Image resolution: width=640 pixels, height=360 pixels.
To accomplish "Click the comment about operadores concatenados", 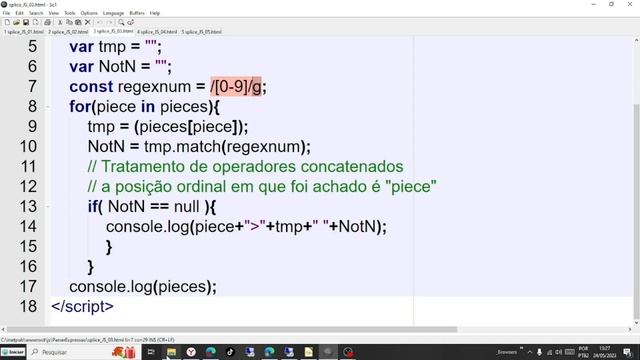I will [x=245, y=167].
